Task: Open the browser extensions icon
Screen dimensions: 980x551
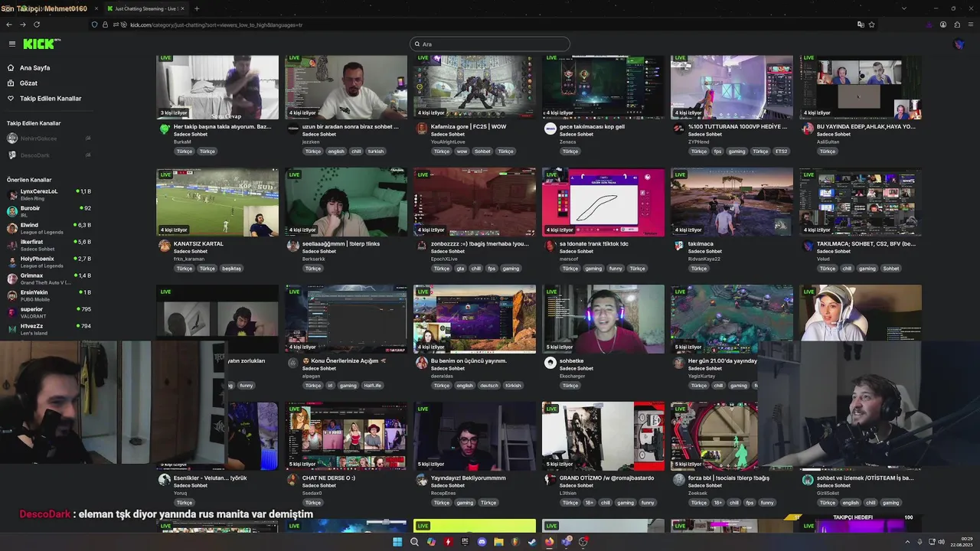Action: (x=957, y=24)
